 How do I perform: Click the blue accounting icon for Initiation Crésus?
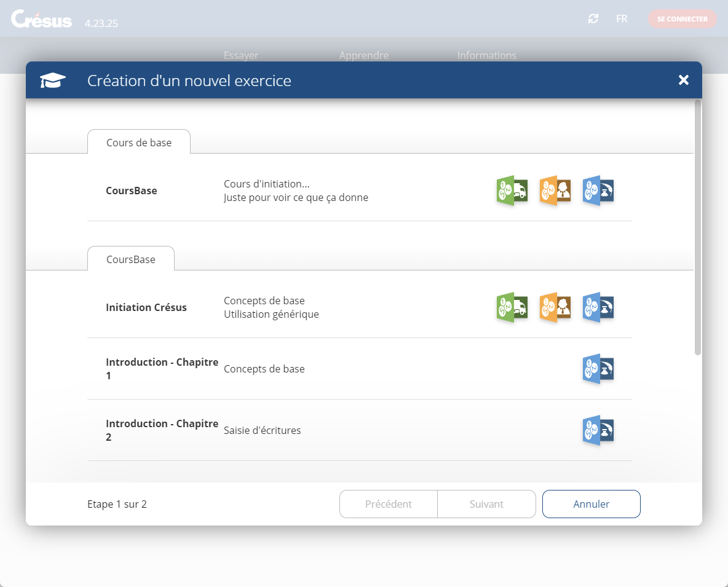point(598,307)
